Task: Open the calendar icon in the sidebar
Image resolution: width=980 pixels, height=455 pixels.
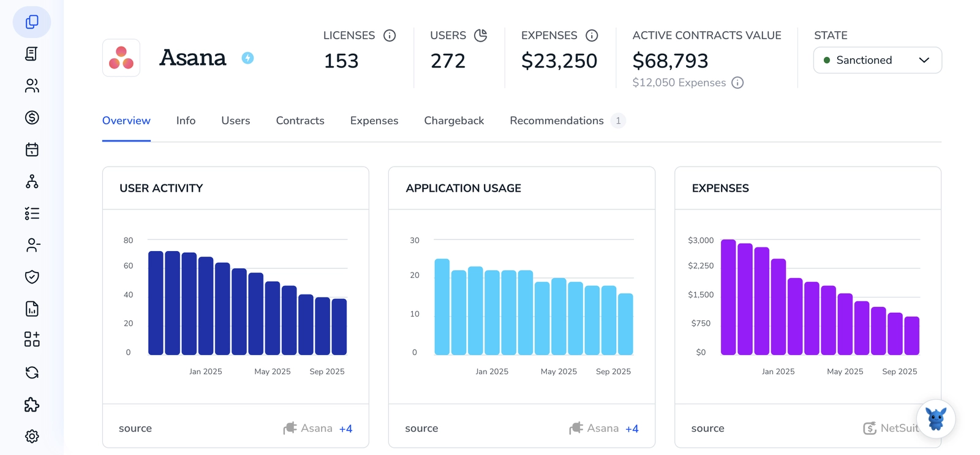Action: coord(32,149)
